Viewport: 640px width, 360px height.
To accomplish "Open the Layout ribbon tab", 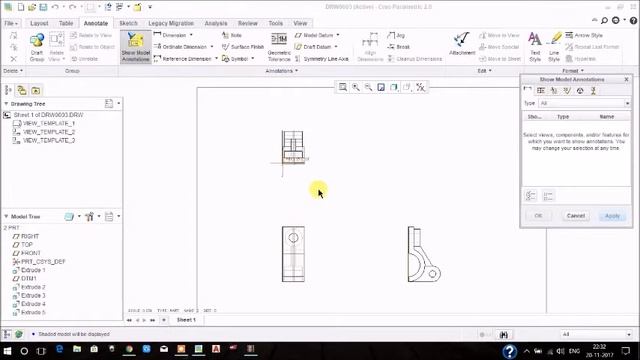I will 39,23.
